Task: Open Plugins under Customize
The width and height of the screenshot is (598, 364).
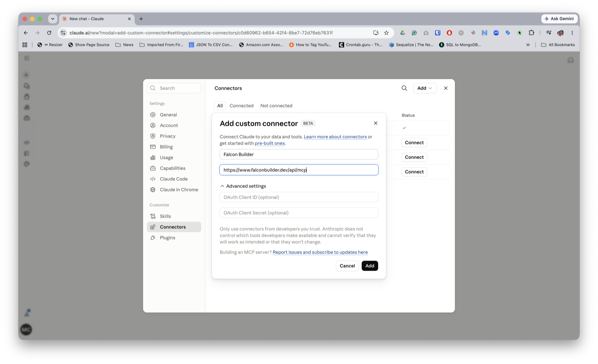Action: pos(174,238)
